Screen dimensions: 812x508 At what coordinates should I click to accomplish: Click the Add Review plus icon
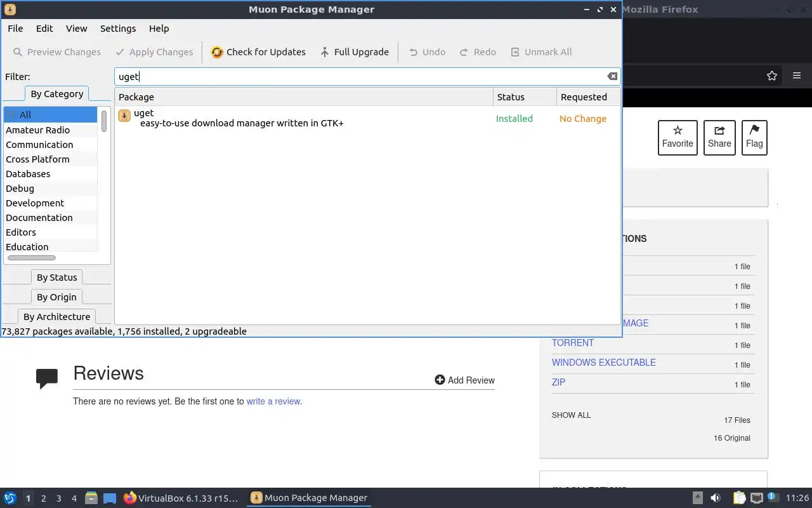(x=440, y=380)
